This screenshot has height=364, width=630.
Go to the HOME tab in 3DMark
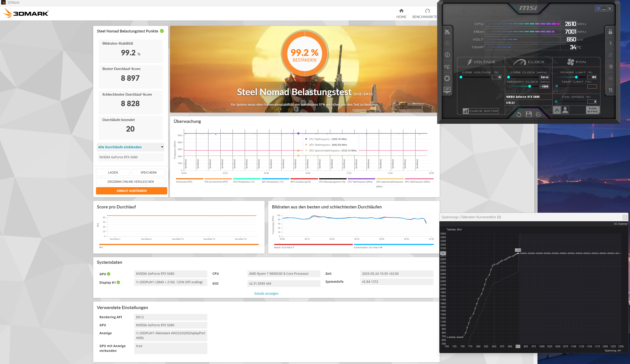(401, 13)
